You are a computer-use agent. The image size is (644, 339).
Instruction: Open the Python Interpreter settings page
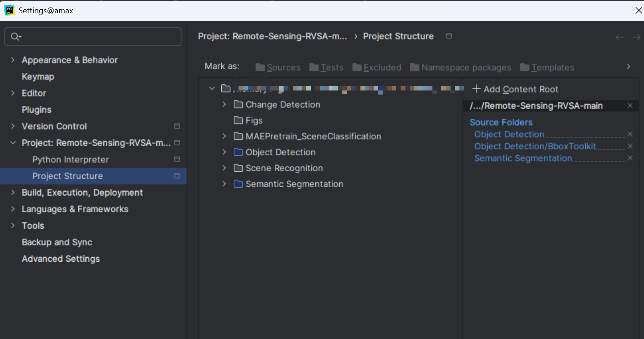click(x=71, y=159)
